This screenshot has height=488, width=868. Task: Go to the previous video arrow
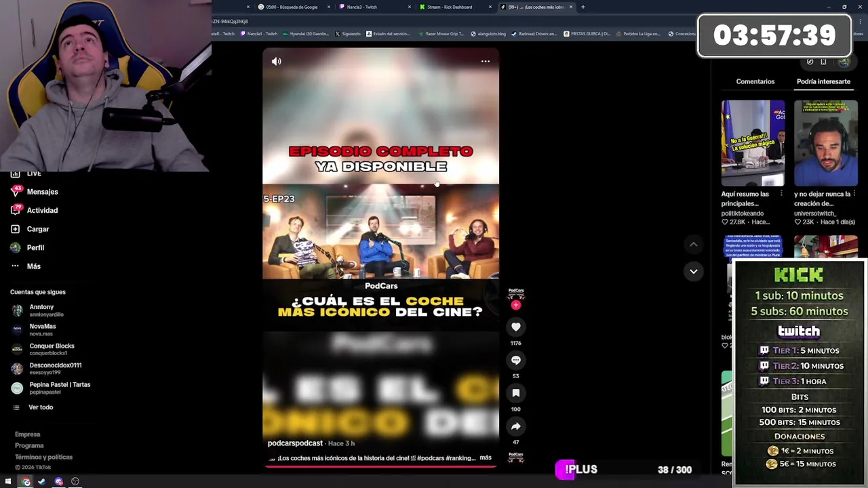(x=694, y=244)
